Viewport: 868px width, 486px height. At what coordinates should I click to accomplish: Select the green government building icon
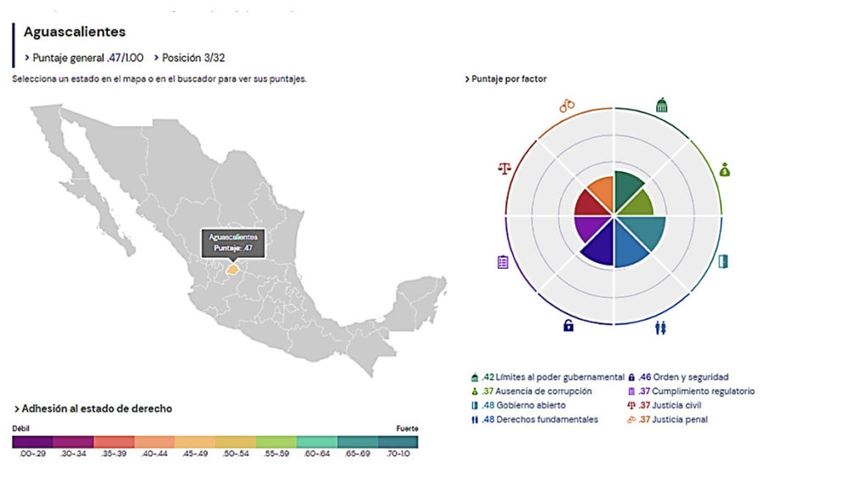[x=661, y=105]
